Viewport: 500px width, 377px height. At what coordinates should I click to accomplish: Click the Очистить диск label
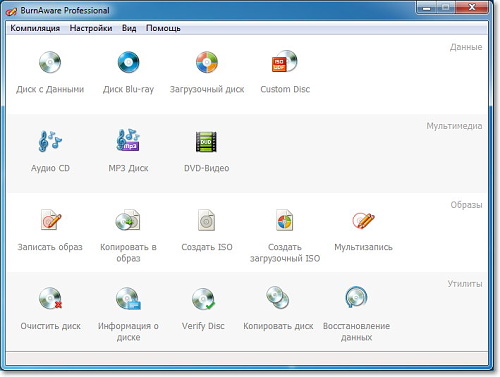click(51, 326)
